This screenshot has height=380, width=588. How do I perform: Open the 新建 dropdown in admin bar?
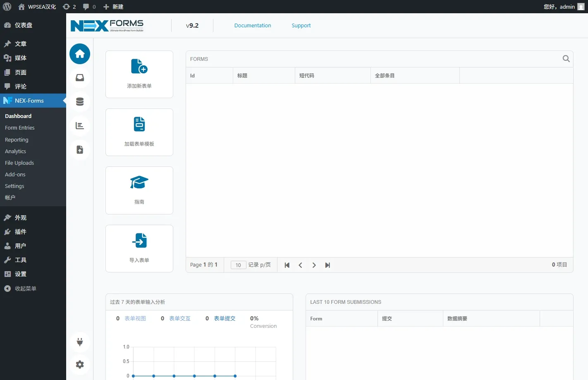[x=113, y=7]
